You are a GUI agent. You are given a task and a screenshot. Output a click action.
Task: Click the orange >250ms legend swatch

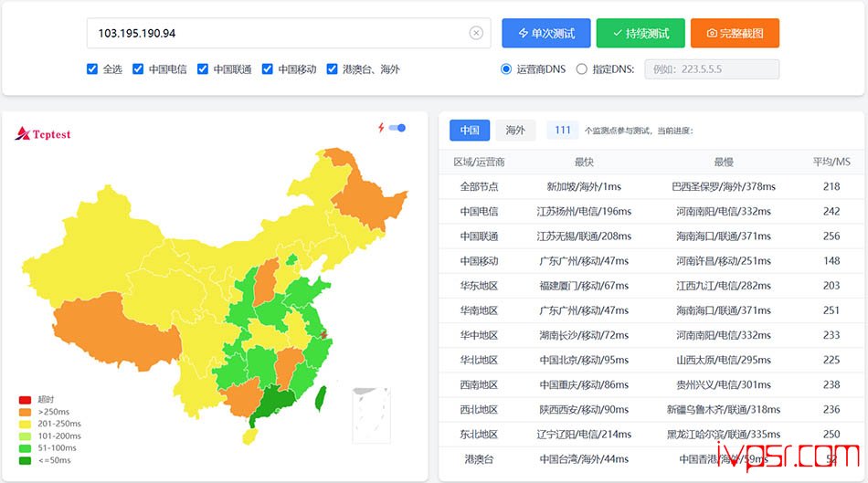(x=25, y=412)
